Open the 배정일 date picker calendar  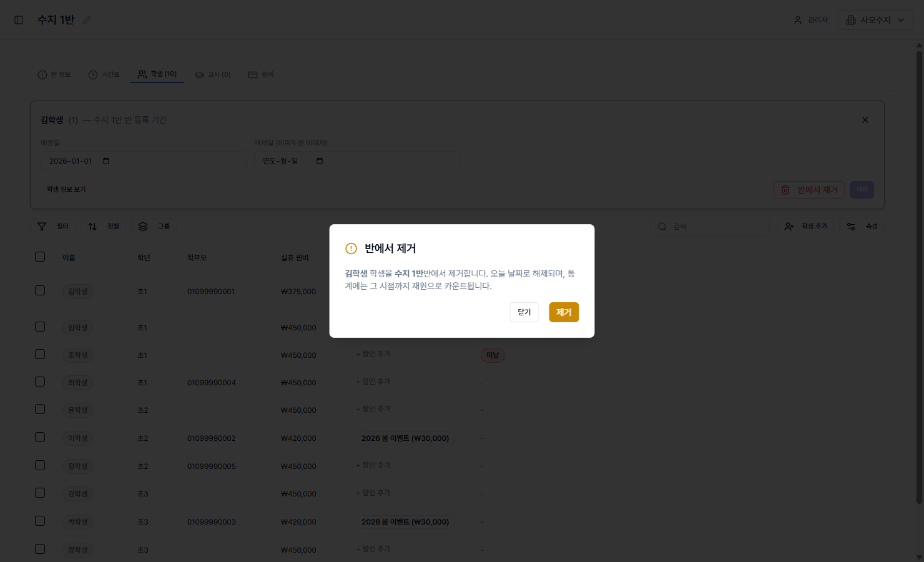pyautogui.click(x=106, y=161)
